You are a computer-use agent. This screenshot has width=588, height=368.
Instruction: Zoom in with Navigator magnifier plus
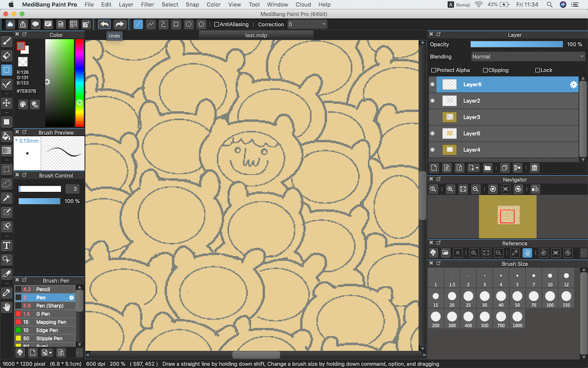[450, 189]
